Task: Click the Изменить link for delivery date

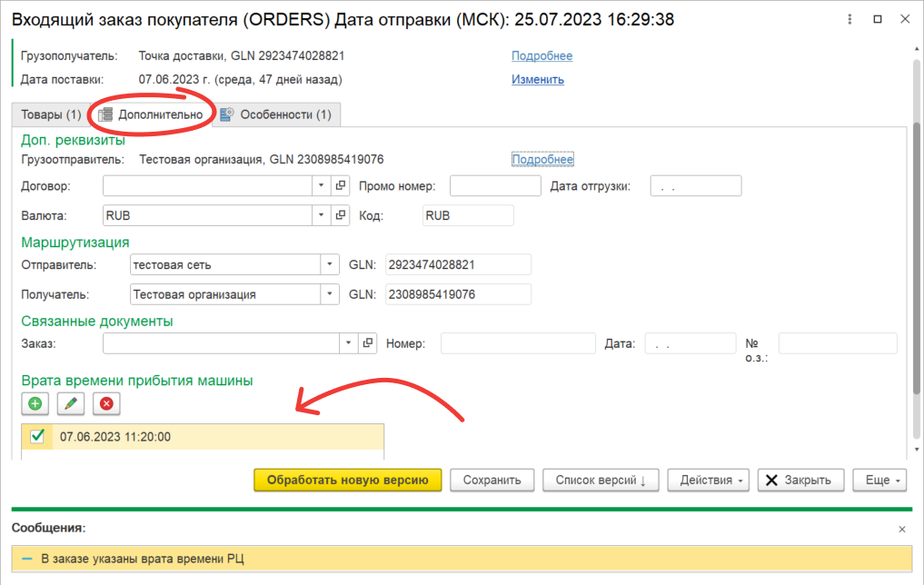Action: 537,79
